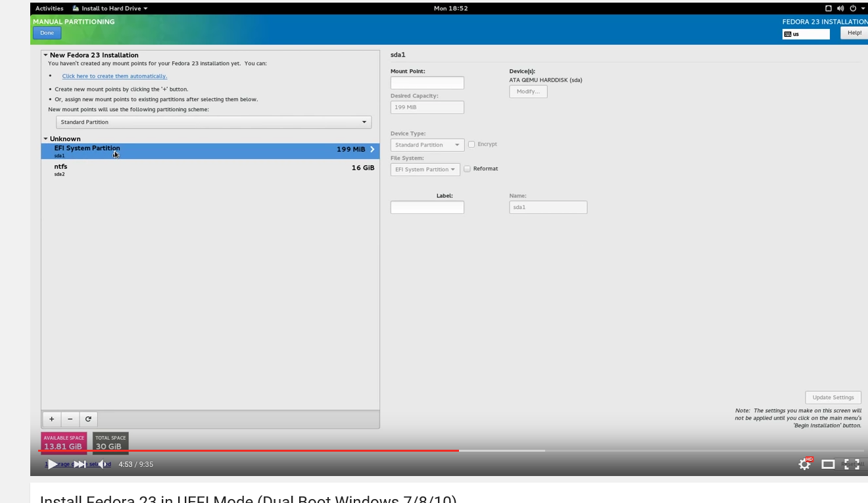Screen dimensions: 868x503
Task: Select the EFI System Partition sda1 row
Action: pyautogui.click(x=210, y=151)
